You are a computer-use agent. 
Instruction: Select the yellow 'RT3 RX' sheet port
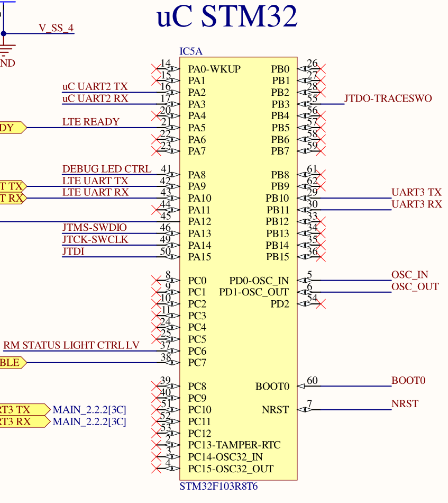point(25,421)
